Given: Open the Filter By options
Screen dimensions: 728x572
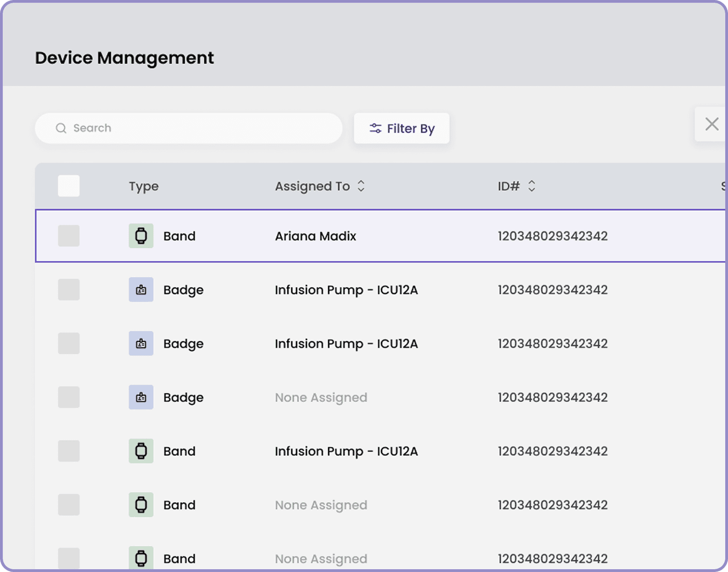Looking at the screenshot, I should tap(401, 128).
